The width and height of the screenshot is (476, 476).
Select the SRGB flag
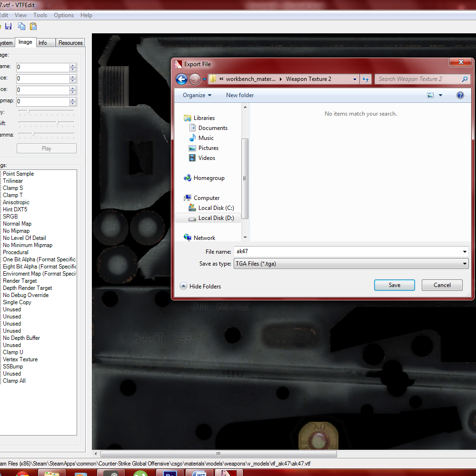[x=10, y=217]
